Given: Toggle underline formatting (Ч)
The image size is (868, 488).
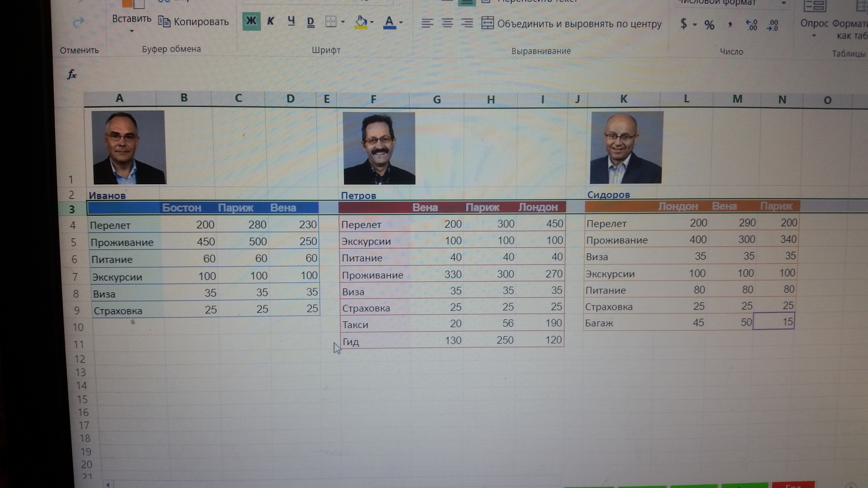Looking at the screenshot, I should click(x=291, y=21).
